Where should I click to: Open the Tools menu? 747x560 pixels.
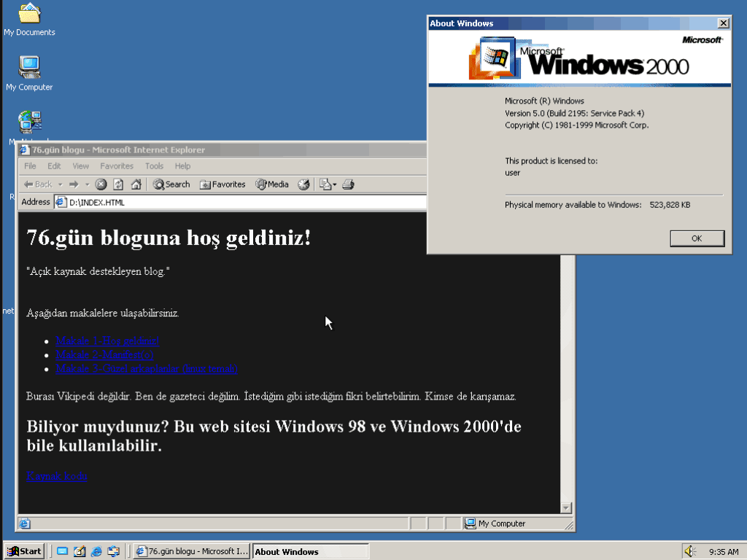click(154, 166)
